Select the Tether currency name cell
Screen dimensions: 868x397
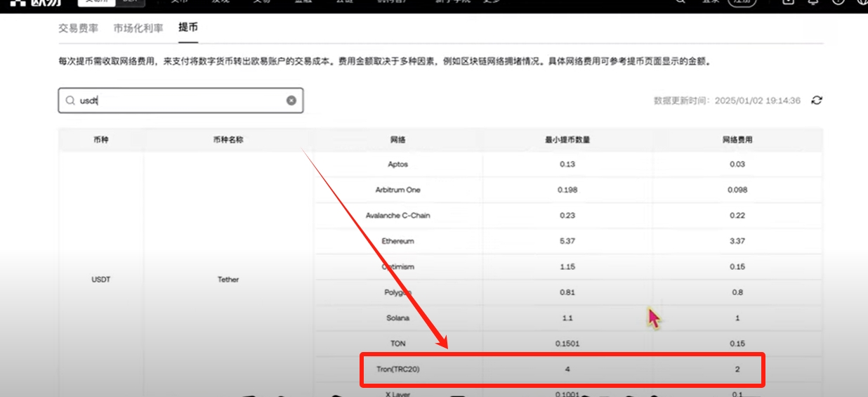(228, 280)
